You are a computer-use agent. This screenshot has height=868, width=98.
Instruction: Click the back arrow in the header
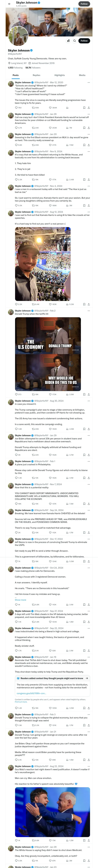tap(9, 4)
